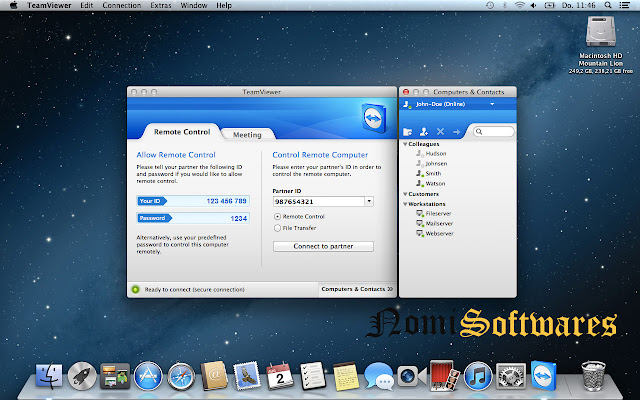Open the Help menu
Image resolution: width=640 pixels, height=400 pixels.
(x=224, y=5)
